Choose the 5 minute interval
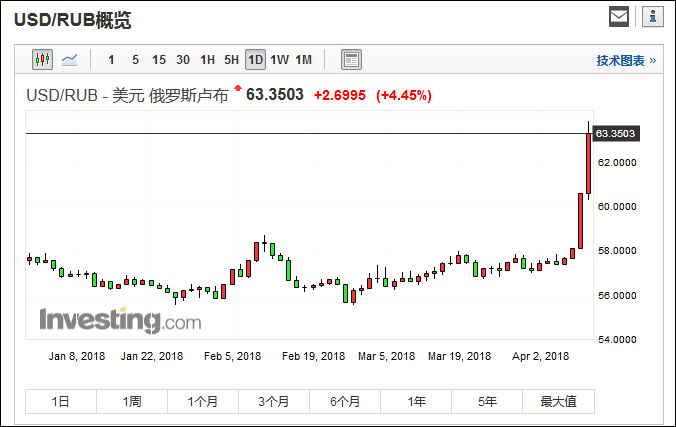The width and height of the screenshot is (676, 427). coord(135,60)
